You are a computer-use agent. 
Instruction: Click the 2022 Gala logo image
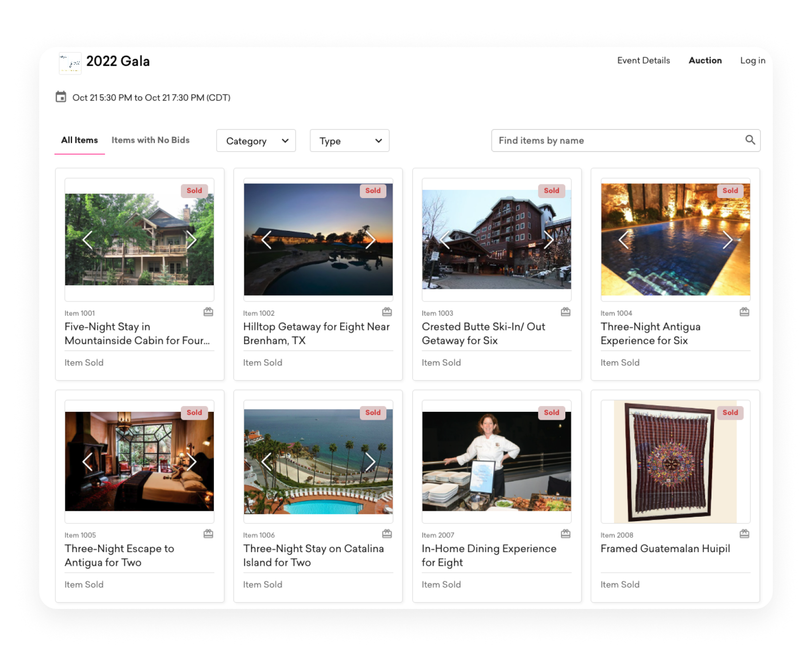tap(70, 63)
